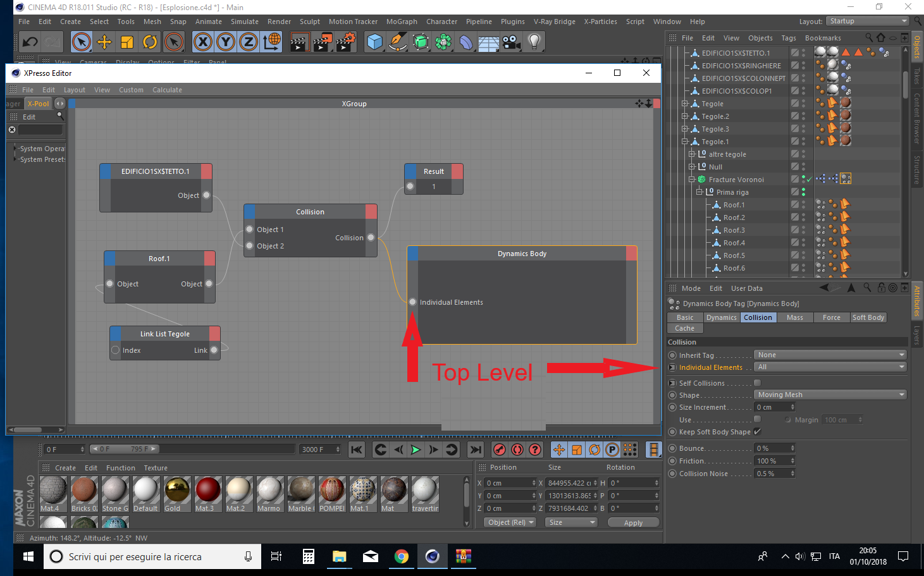The width and height of the screenshot is (924, 576).
Task: Open Size mode dropdown in Coordinates
Action: click(x=572, y=522)
